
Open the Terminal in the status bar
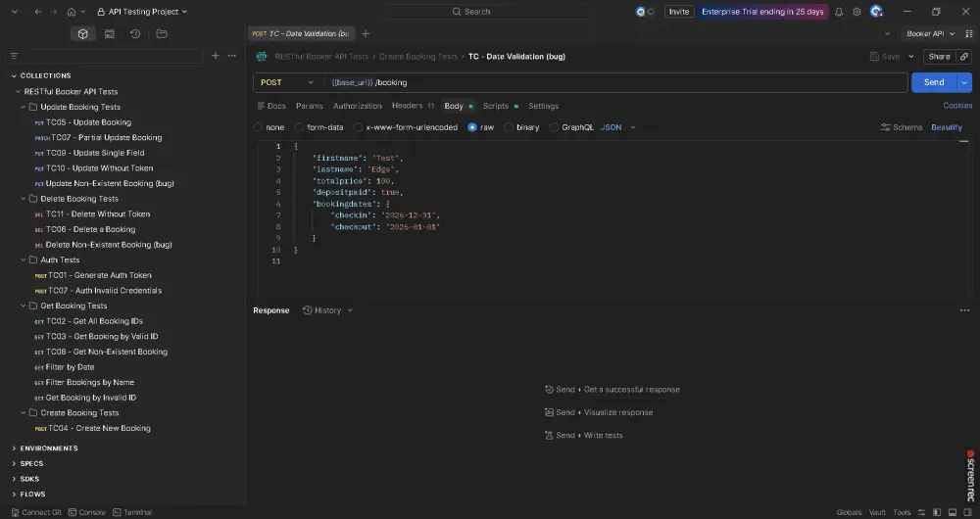coord(132,512)
